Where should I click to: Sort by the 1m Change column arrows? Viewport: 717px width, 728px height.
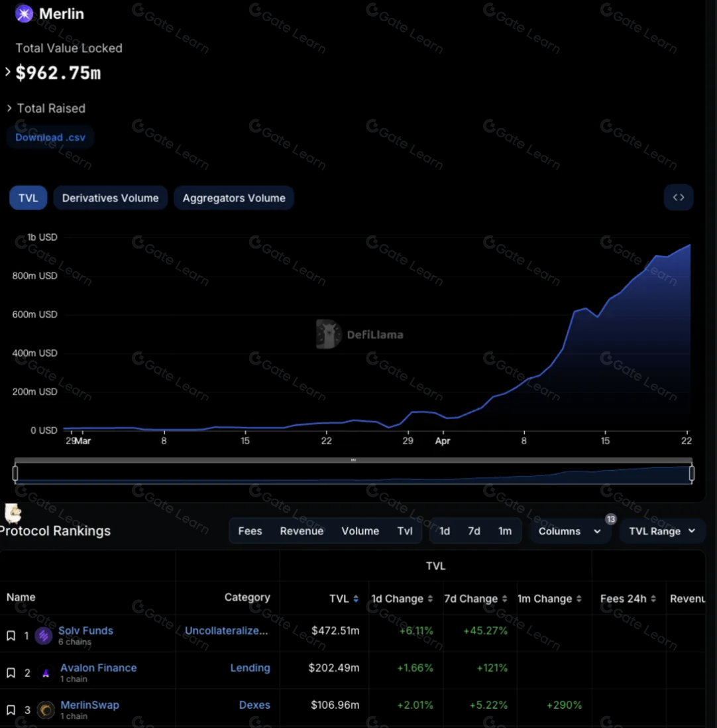pos(579,599)
